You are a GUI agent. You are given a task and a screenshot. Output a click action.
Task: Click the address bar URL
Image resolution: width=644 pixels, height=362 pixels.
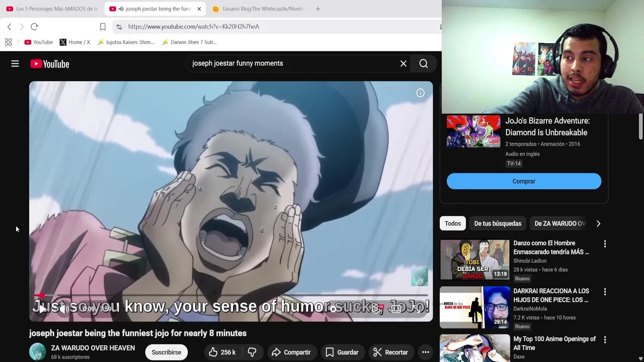[194, 27]
